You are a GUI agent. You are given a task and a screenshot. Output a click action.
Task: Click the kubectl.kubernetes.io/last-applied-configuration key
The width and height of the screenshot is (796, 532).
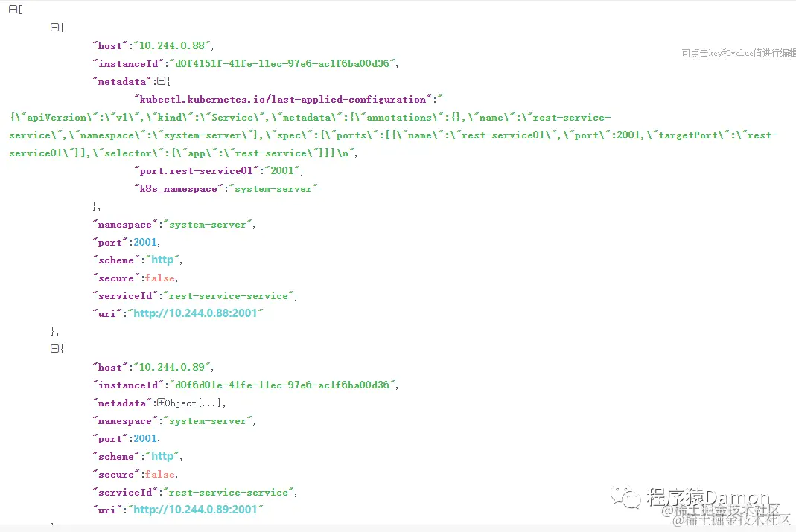pyautogui.click(x=283, y=100)
